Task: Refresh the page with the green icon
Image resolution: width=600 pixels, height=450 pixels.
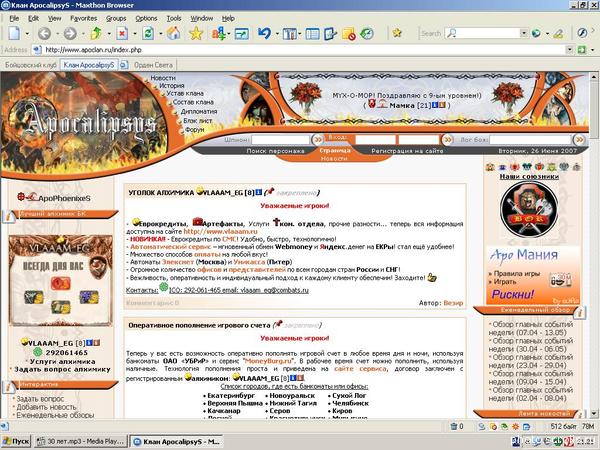Action: coord(148,34)
